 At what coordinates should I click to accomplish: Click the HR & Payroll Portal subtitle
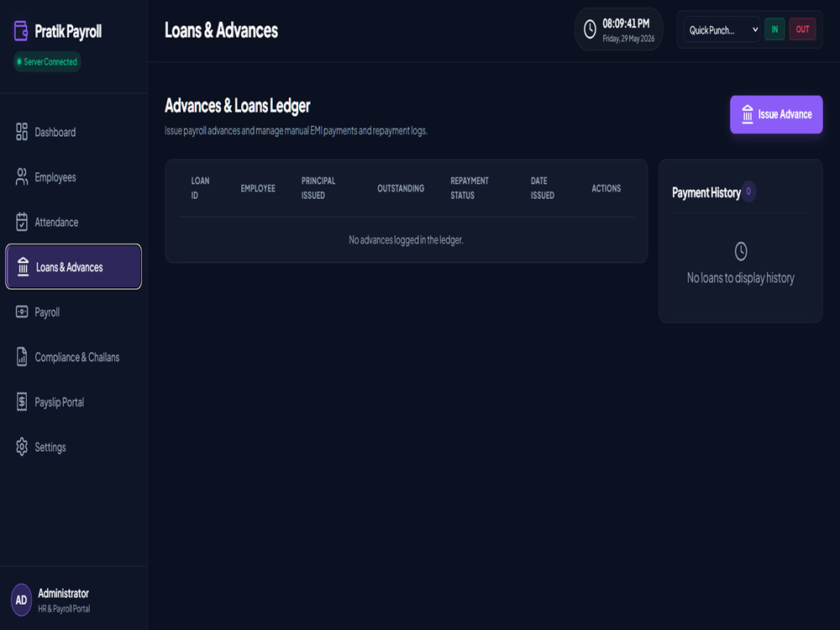[x=64, y=609]
